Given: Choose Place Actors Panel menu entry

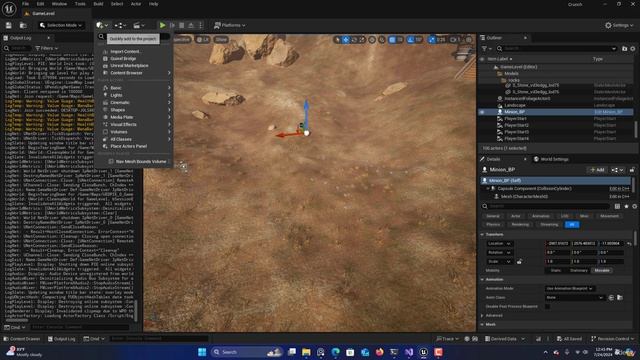Looking at the screenshot, I should [x=128, y=146].
